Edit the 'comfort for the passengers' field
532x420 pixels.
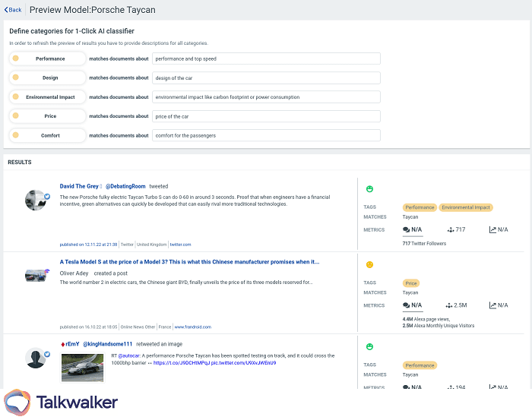point(266,135)
